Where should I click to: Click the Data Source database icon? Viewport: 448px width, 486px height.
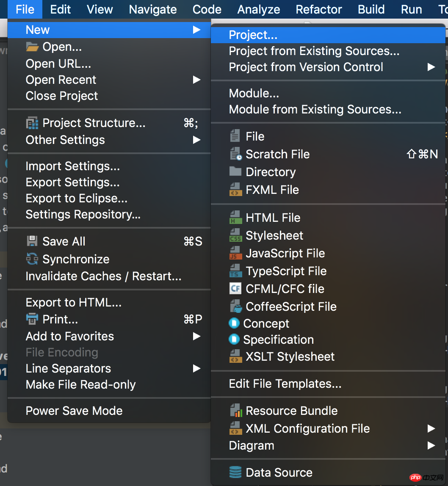[x=235, y=472]
